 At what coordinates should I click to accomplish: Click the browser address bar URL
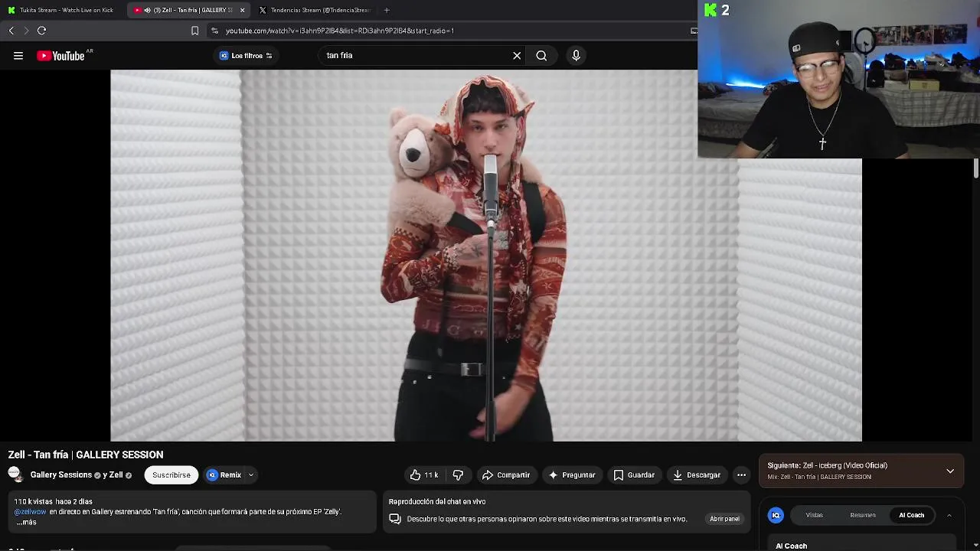tap(340, 31)
